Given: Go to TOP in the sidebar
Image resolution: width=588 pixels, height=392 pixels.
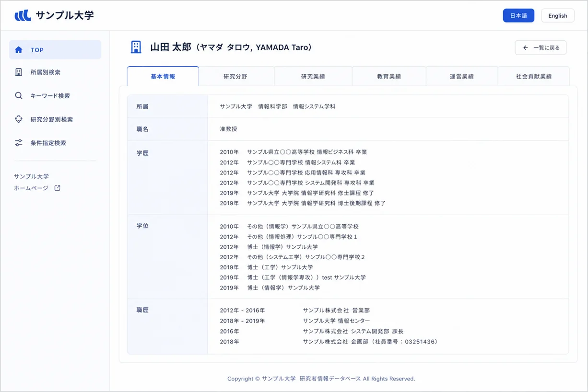Looking at the screenshot, I should click(x=55, y=50).
